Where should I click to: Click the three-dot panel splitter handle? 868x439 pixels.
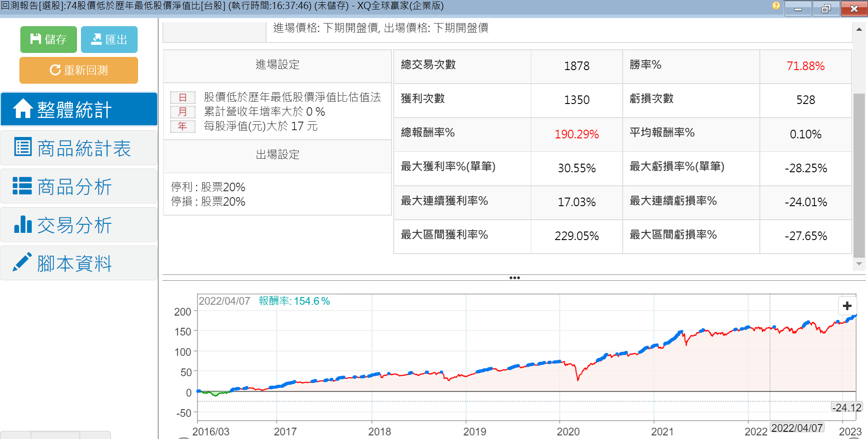(x=514, y=278)
